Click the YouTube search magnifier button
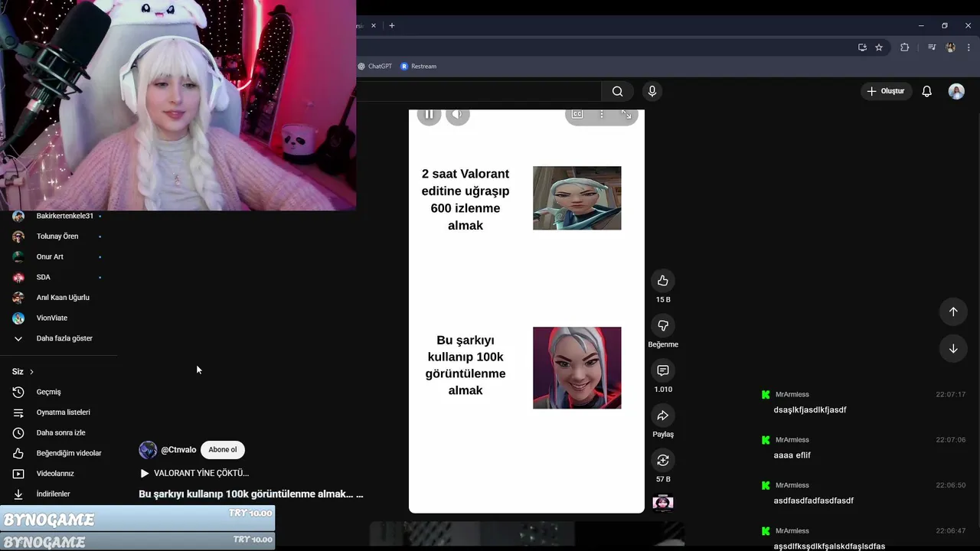This screenshot has height=551, width=980. pos(617,91)
